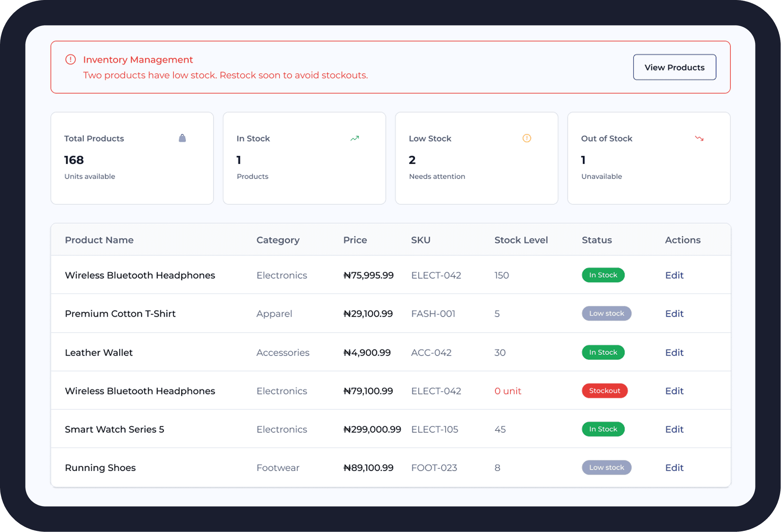
Task: Click the SKU column header
Action: tap(421, 240)
